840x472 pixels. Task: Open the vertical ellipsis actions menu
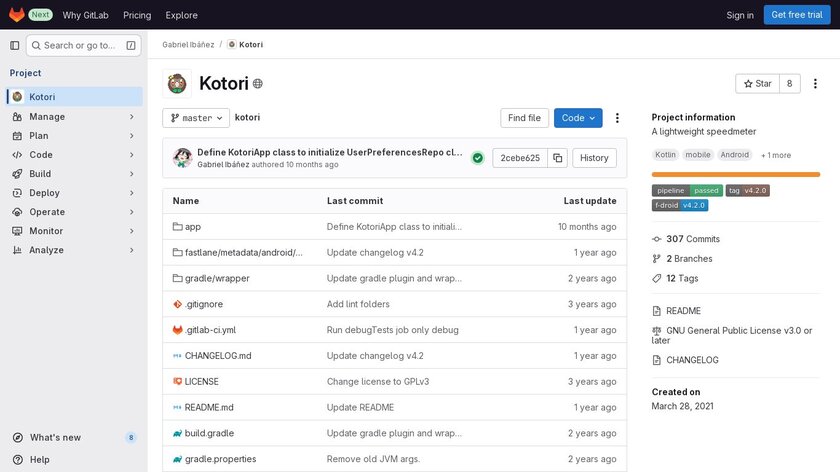point(617,118)
